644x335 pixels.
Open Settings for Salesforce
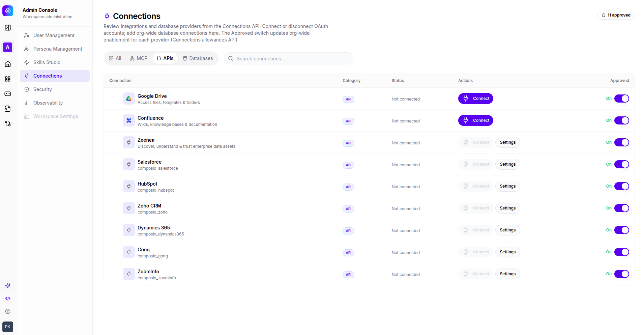[507, 164]
